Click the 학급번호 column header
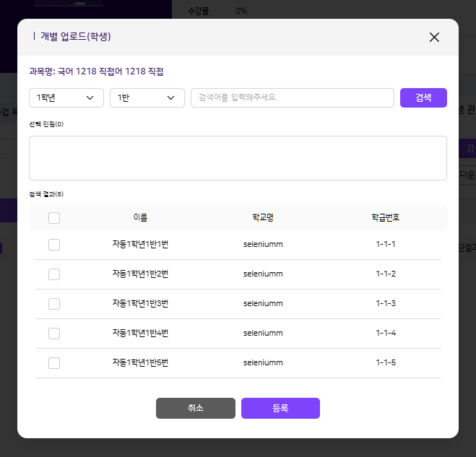476x457 pixels. point(386,217)
